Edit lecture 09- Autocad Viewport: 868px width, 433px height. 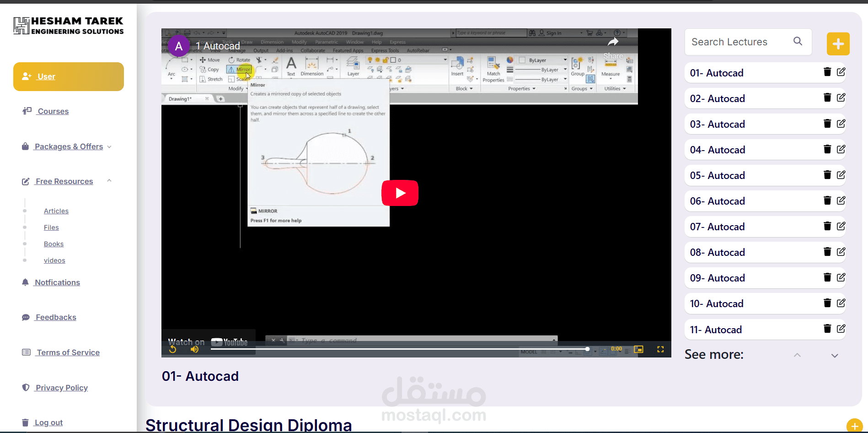[841, 277]
